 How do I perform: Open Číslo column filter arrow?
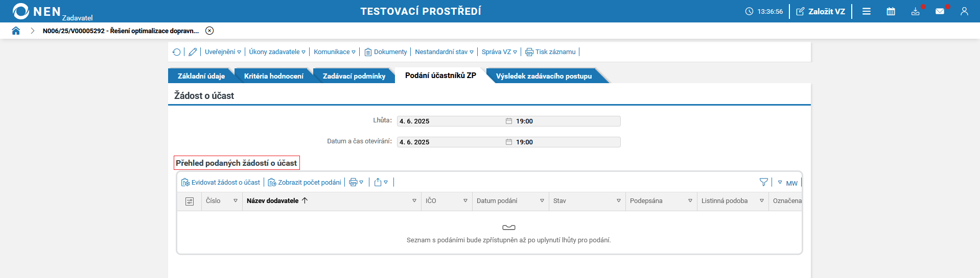[x=236, y=201]
